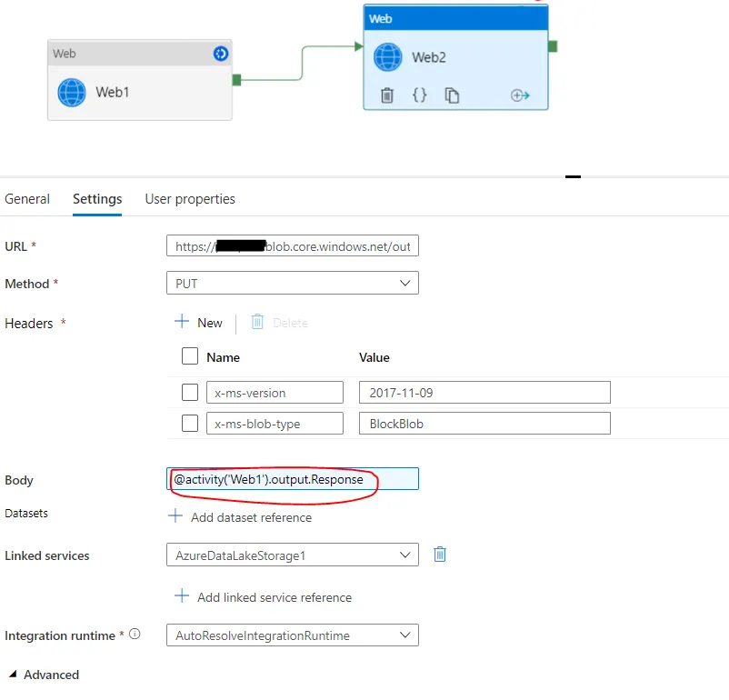View Web2 activity JSON code braces icon
729x700 pixels.
point(419,95)
